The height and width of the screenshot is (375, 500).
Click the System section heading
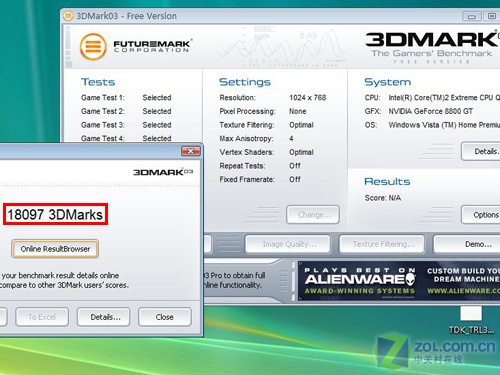(x=387, y=82)
